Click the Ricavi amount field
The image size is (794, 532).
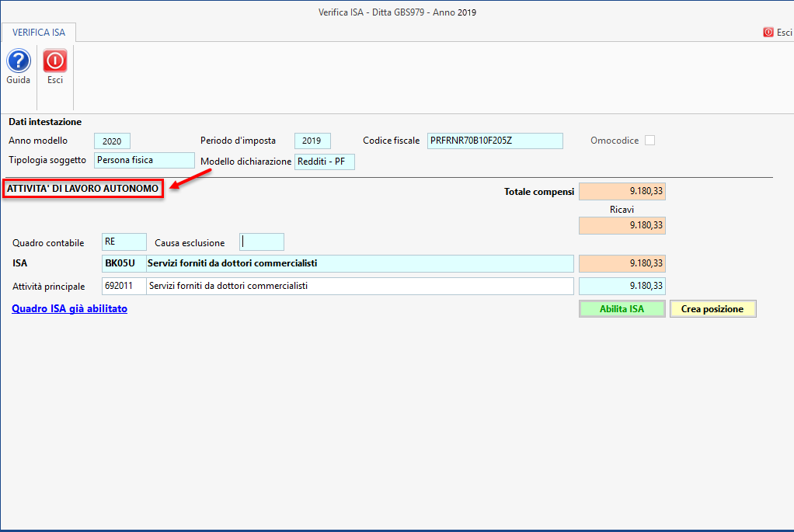pyautogui.click(x=622, y=225)
